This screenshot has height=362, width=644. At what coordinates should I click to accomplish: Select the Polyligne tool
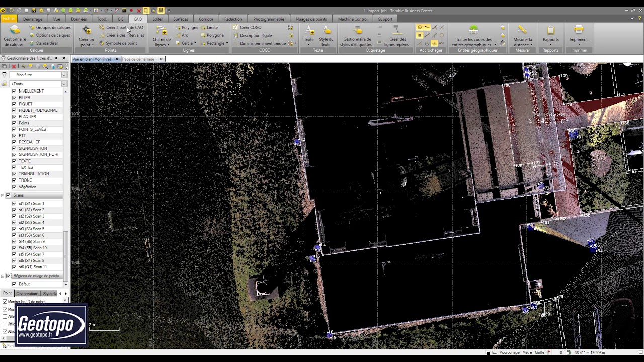(x=187, y=28)
